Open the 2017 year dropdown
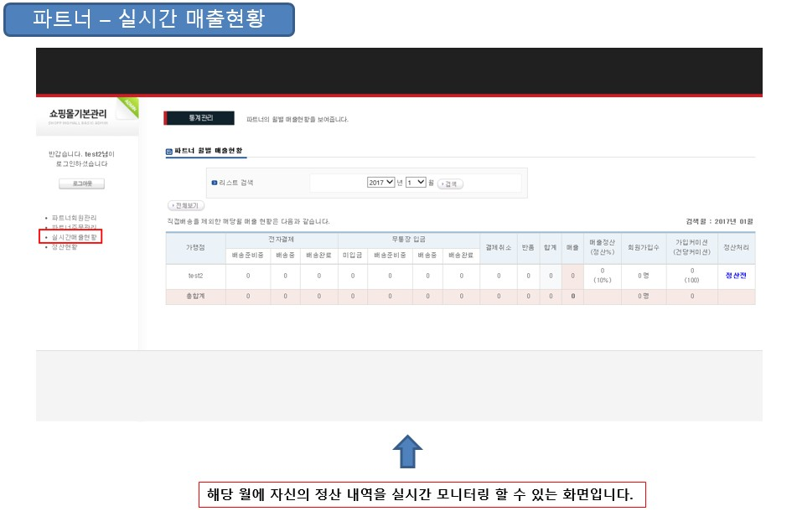 tap(380, 183)
